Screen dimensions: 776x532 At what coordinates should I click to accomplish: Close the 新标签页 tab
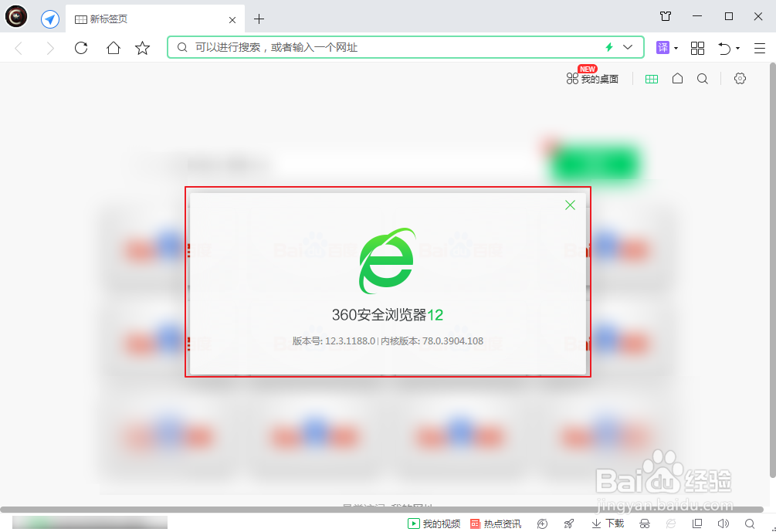tap(232, 20)
